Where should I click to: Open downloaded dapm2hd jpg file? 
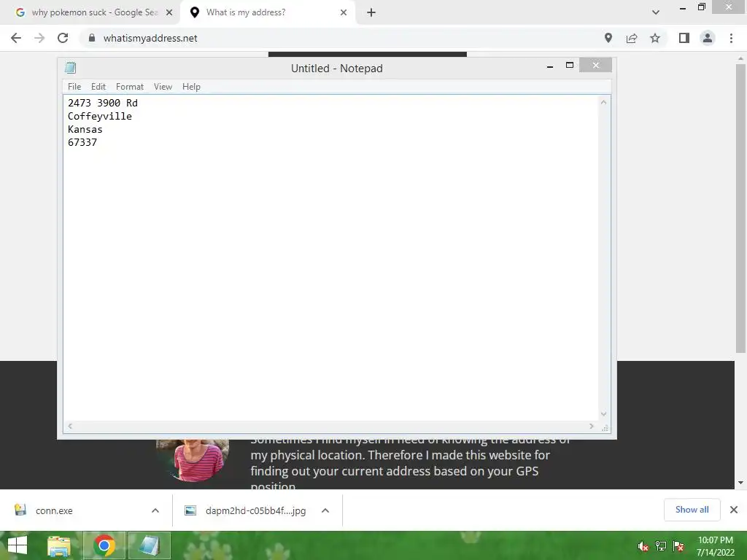pos(255,510)
